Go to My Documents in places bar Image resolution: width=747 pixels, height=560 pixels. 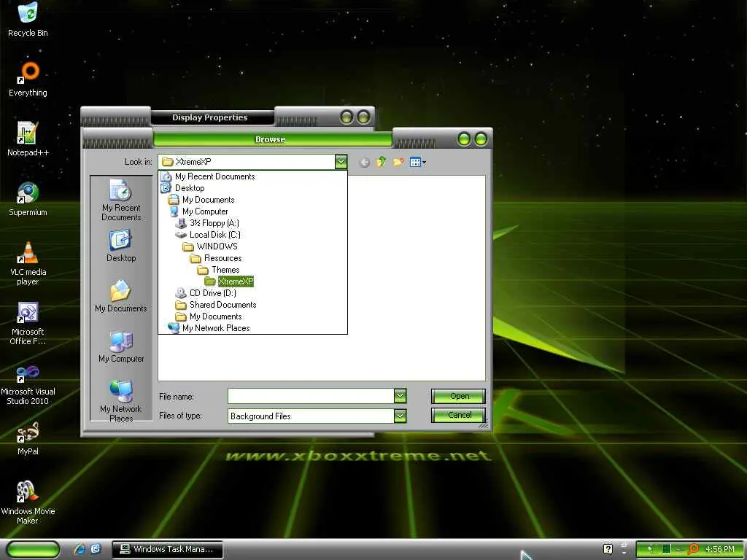pyautogui.click(x=121, y=296)
